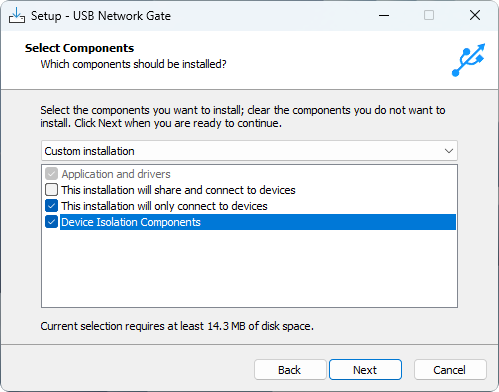Toggle the greyed Application and drivers checkbox

51,174
